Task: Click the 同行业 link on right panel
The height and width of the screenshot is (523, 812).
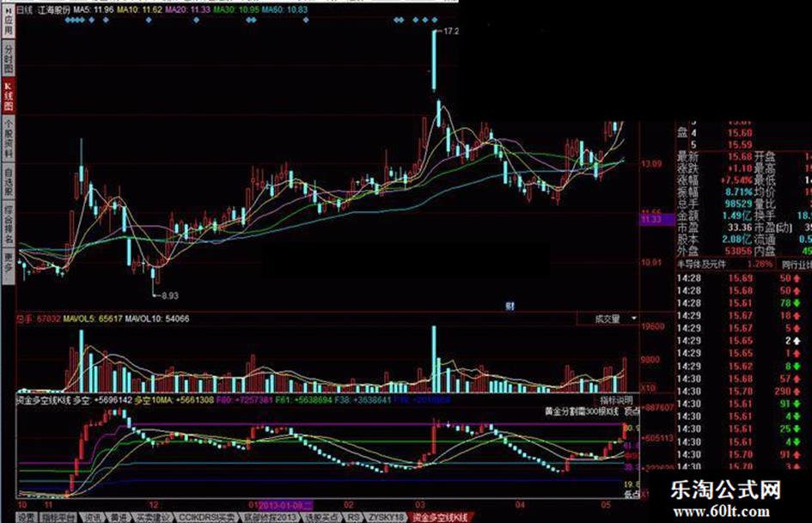Action: click(x=797, y=265)
